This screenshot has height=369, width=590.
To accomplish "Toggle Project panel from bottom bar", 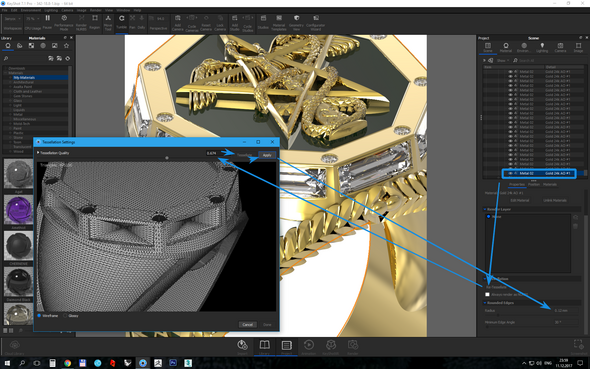I will (x=286, y=347).
